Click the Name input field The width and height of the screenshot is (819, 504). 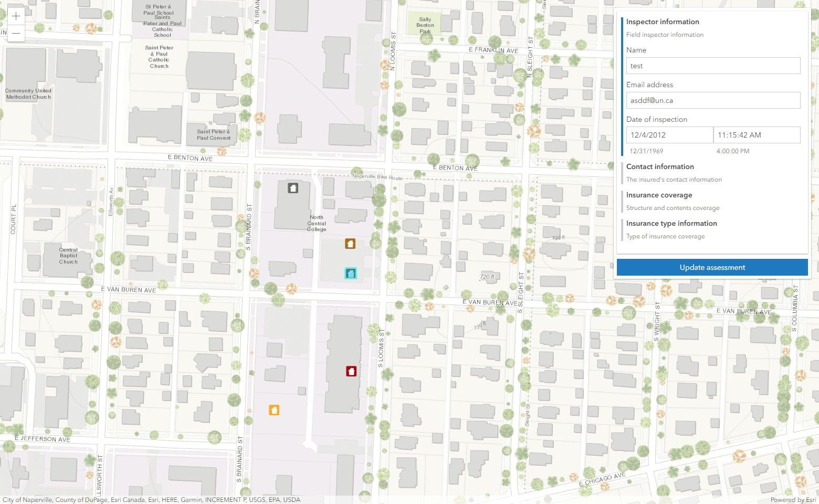[x=713, y=66]
